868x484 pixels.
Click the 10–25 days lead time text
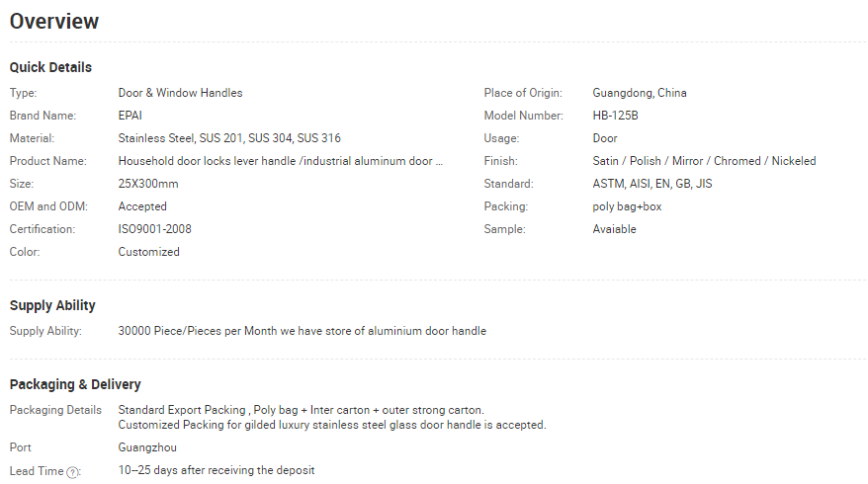coord(217,470)
